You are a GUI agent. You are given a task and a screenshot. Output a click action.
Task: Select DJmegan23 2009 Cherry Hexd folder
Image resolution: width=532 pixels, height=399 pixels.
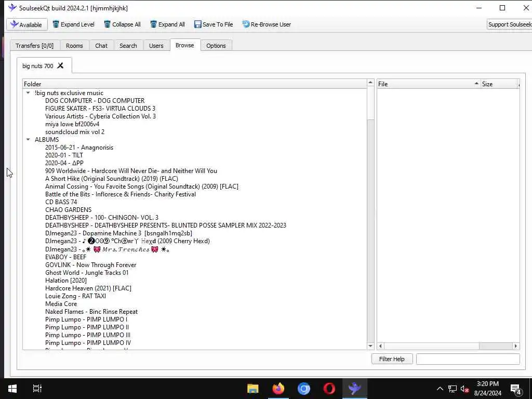point(128,241)
